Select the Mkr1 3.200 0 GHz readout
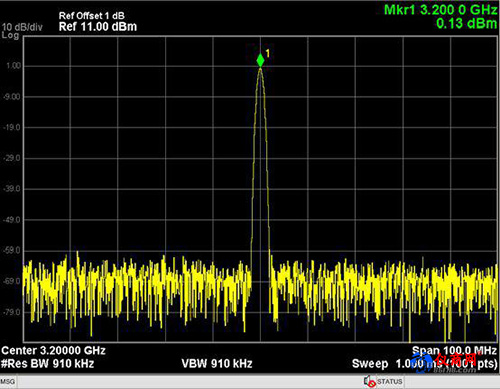This screenshot has height=389, width=500. pos(440,10)
